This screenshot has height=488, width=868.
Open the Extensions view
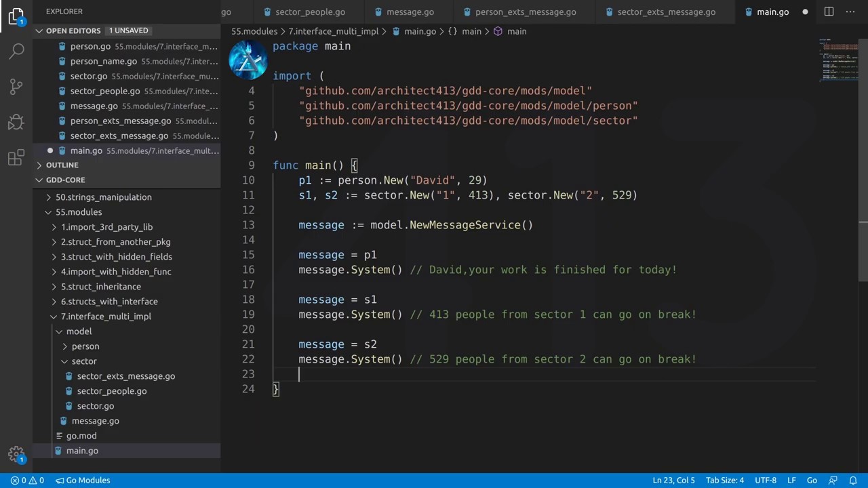pos(16,158)
